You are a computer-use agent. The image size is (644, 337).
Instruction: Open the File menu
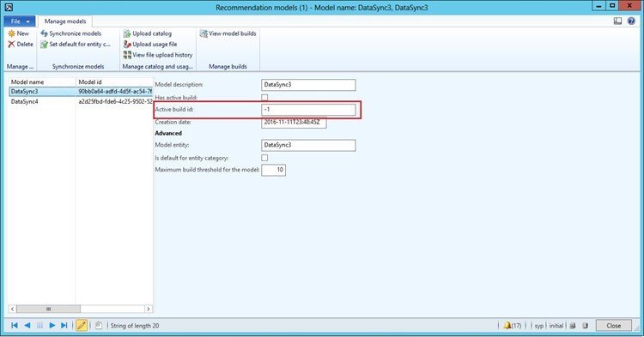(19, 21)
